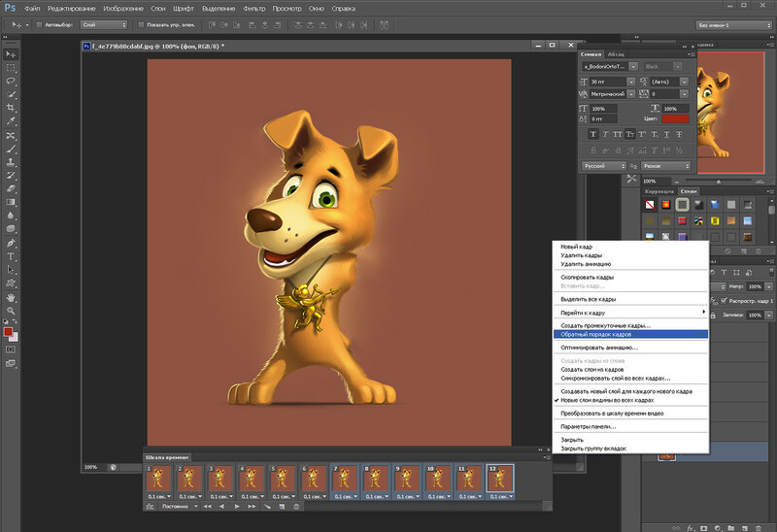
Task: Open the font family dropdown in Character panel
Action: 631,67
